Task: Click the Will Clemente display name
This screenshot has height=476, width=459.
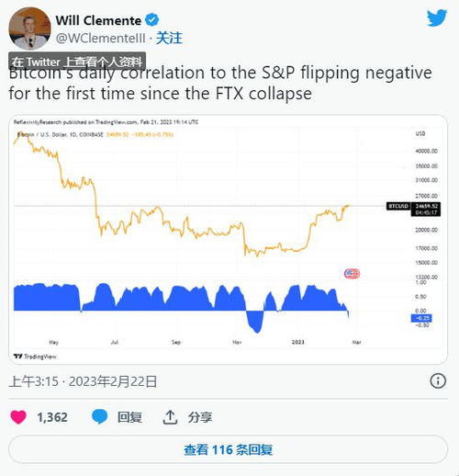Action: click(x=98, y=20)
